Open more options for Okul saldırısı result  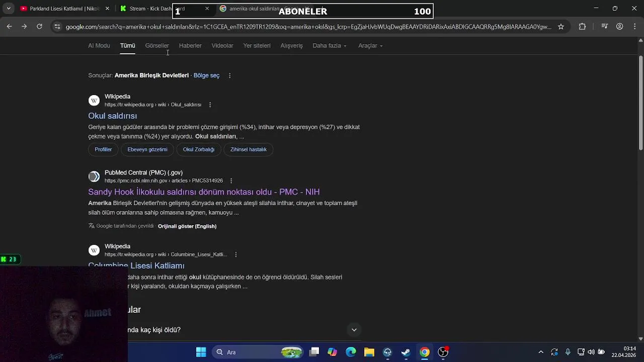[210, 105]
